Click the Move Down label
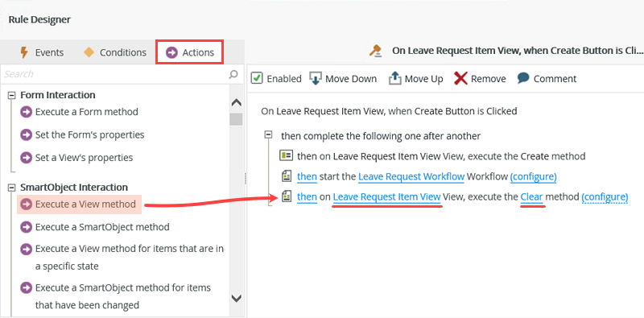644x318 pixels. pos(351,78)
